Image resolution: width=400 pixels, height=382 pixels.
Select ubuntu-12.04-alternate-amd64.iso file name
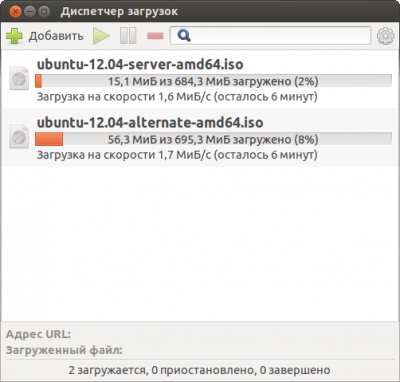[x=150, y=123]
